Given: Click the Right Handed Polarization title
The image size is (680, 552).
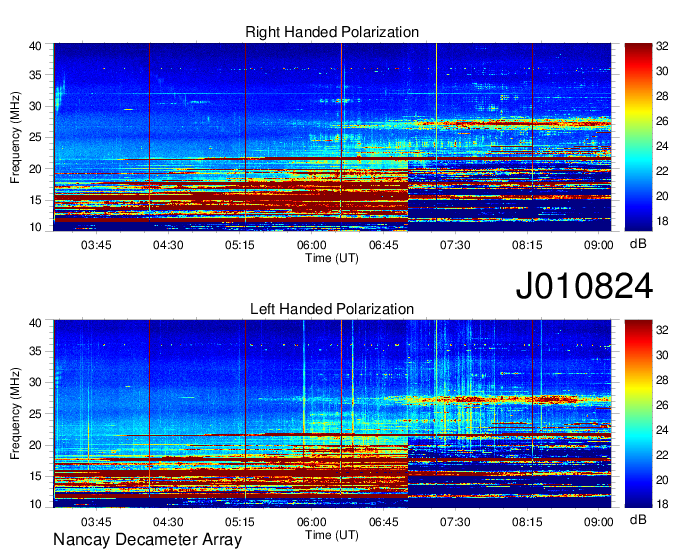Looking at the screenshot, I should [x=332, y=32].
